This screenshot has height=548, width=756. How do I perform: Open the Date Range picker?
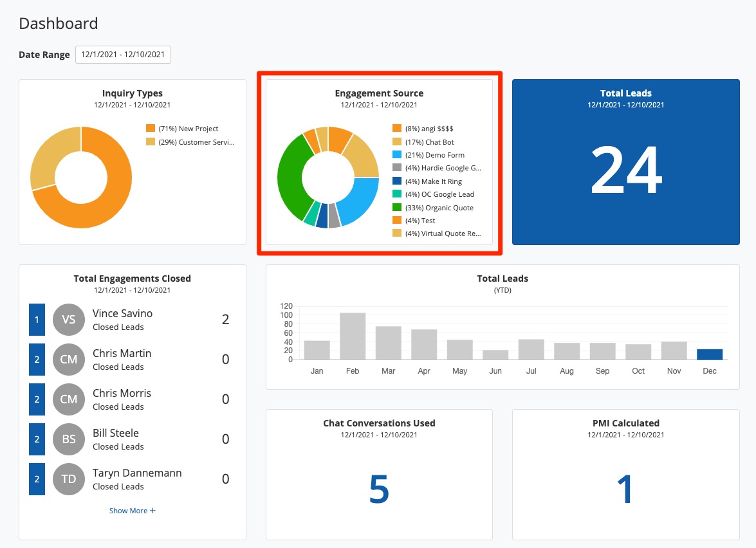click(123, 55)
